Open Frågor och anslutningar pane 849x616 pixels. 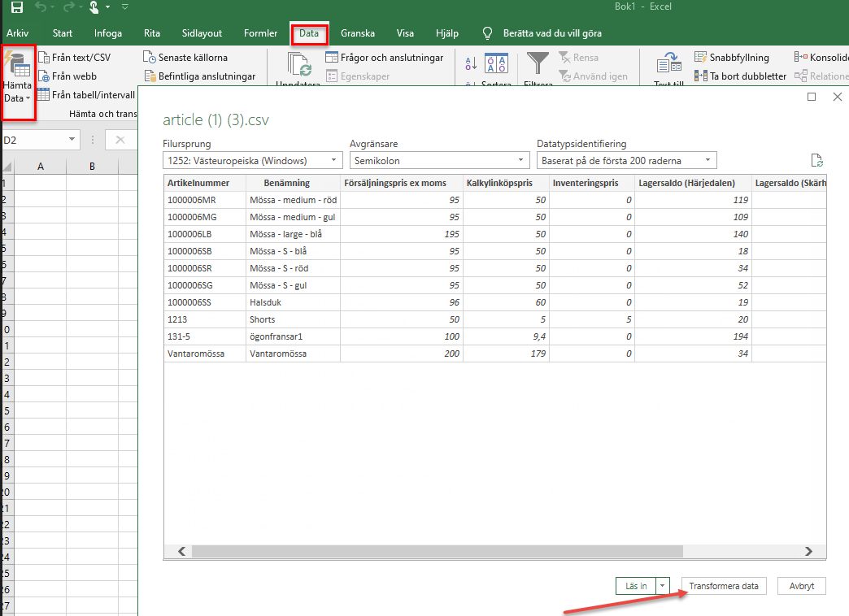click(x=384, y=58)
